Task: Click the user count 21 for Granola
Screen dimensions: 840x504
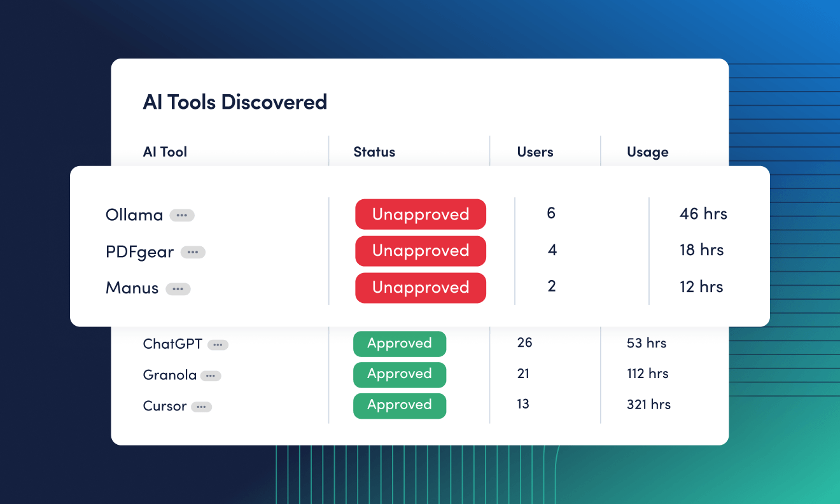Action: [x=523, y=374]
